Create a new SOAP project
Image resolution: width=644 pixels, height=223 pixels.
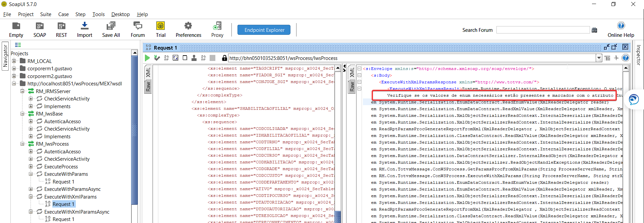(40, 30)
